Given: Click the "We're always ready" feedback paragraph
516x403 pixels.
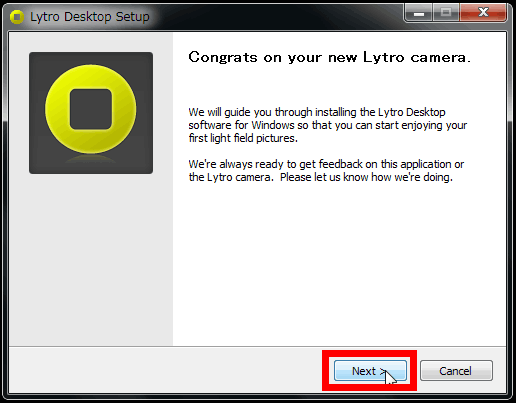Looking at the screenshot, I should [326, 171].
